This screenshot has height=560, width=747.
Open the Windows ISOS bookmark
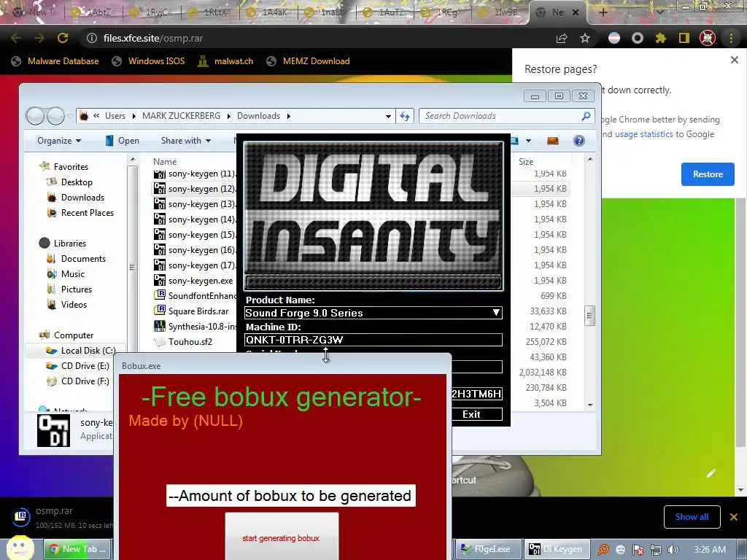coord(148,61)
